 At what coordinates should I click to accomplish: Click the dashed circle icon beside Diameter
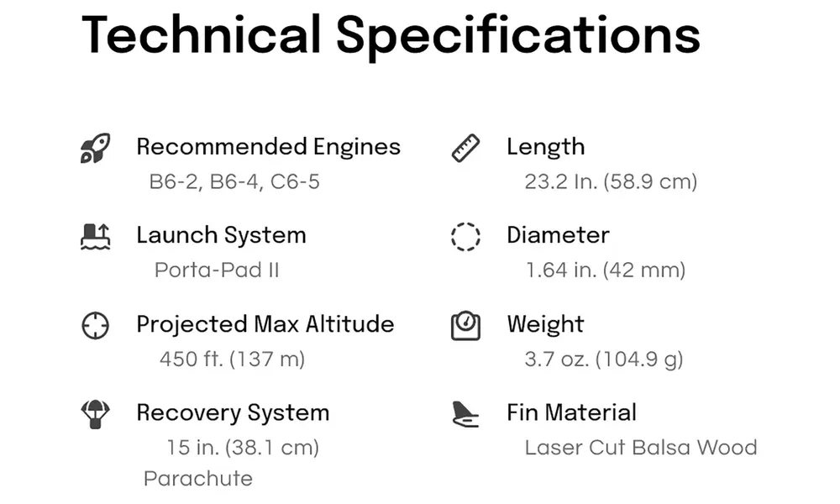(x=465, y=236)
